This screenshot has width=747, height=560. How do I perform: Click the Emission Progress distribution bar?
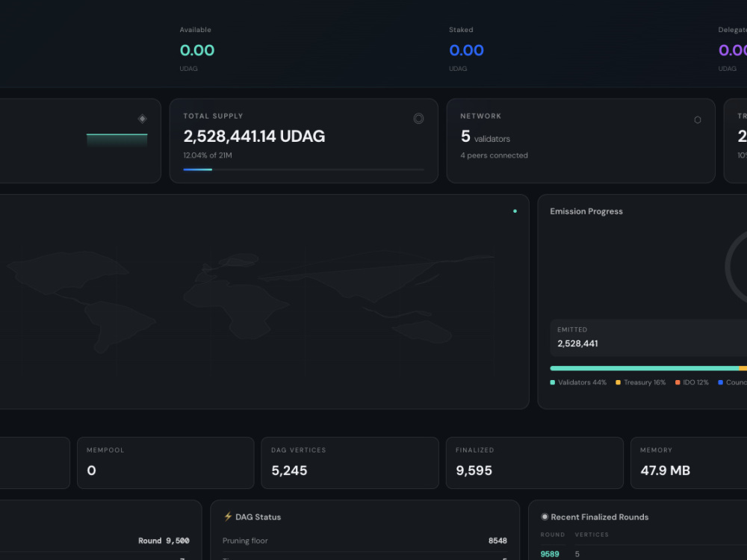point(648,368)
